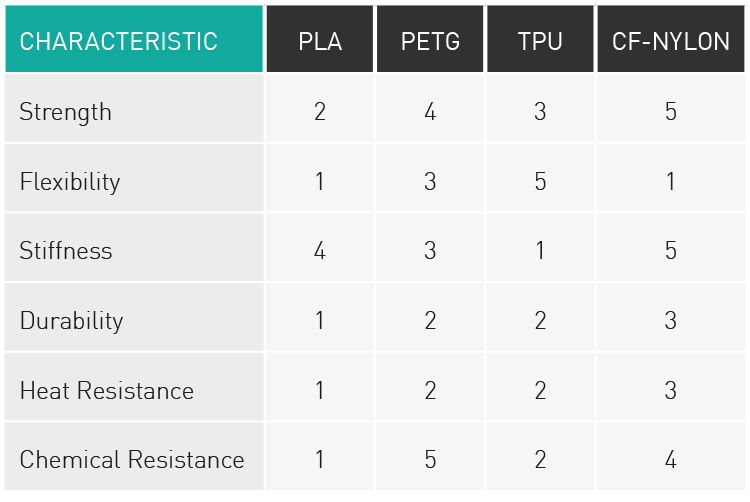This screenshot has width=750, height=502.
Task: Select the TPU Stiffness value 1
Action: (540, 251)
